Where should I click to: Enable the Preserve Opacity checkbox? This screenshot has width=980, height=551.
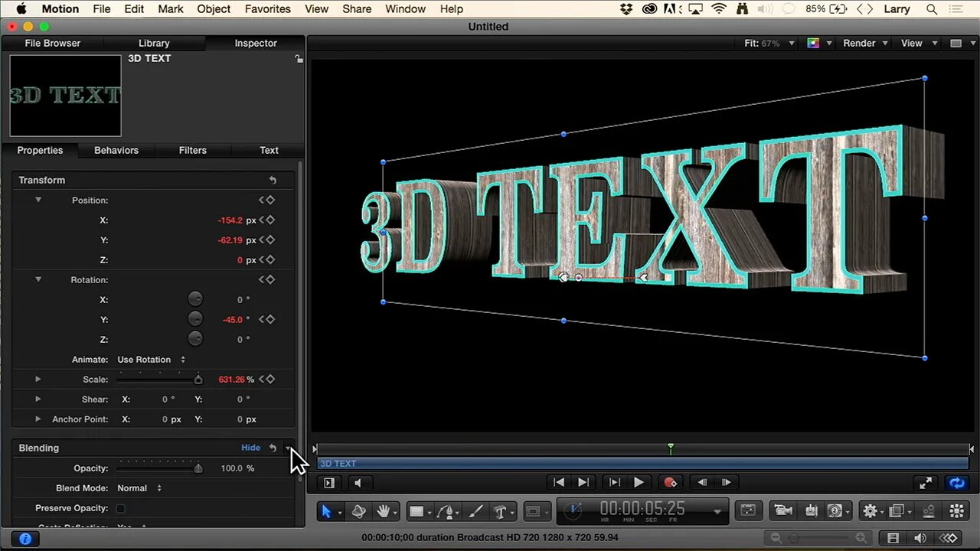pyautogui.click(x=120, y=508)
